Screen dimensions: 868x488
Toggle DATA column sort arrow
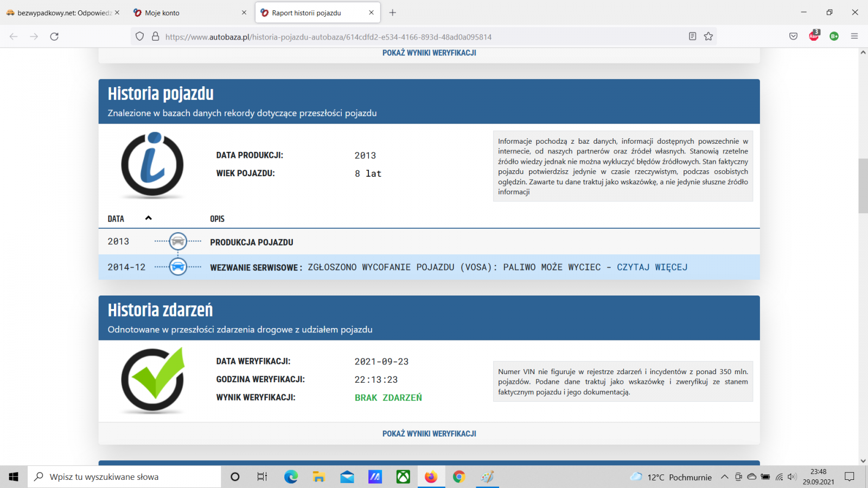tap(148, 218)
